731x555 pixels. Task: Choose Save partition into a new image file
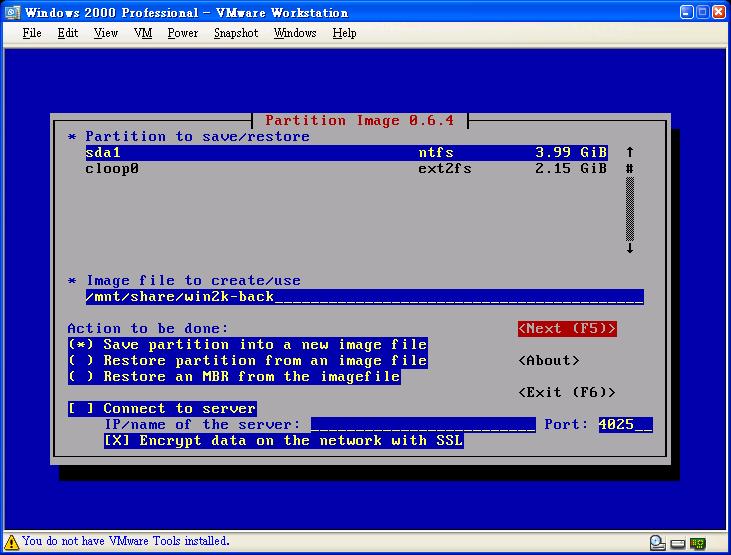coord(248,345)
